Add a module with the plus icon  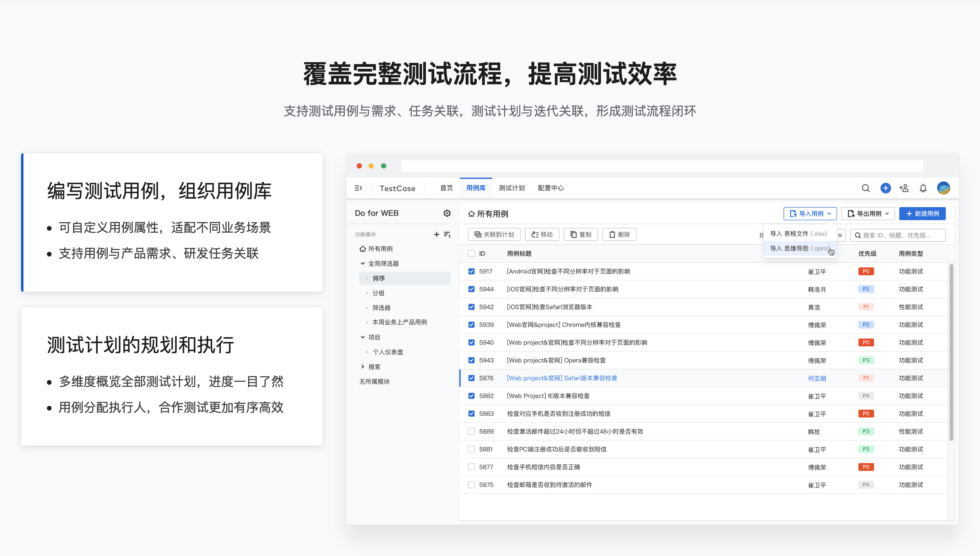436,234
